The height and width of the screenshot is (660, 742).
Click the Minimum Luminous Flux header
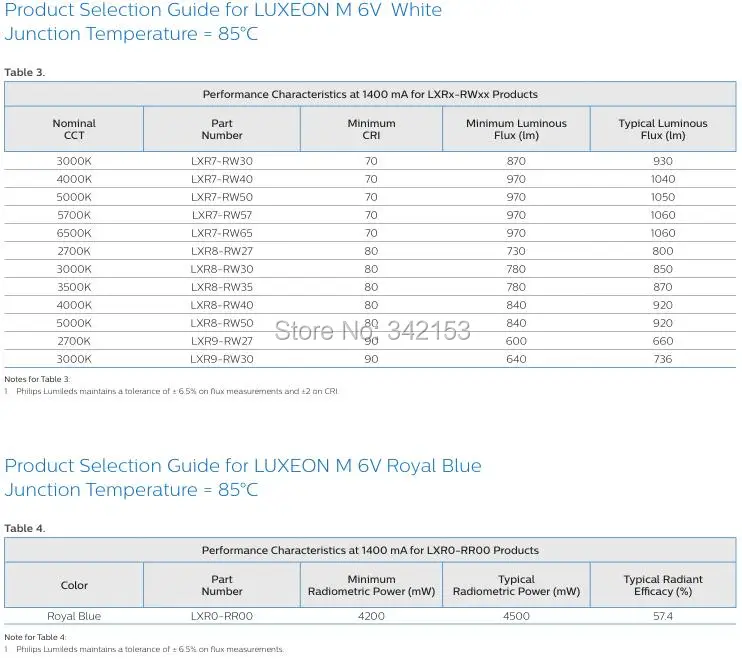(516, 129)
